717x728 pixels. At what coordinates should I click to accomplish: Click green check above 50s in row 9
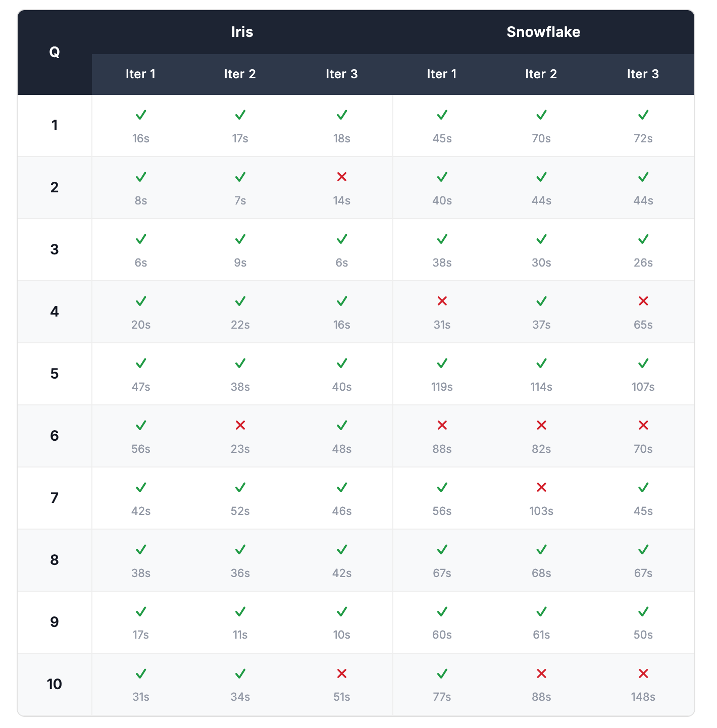pyautogui.click(x=643, y=611)
